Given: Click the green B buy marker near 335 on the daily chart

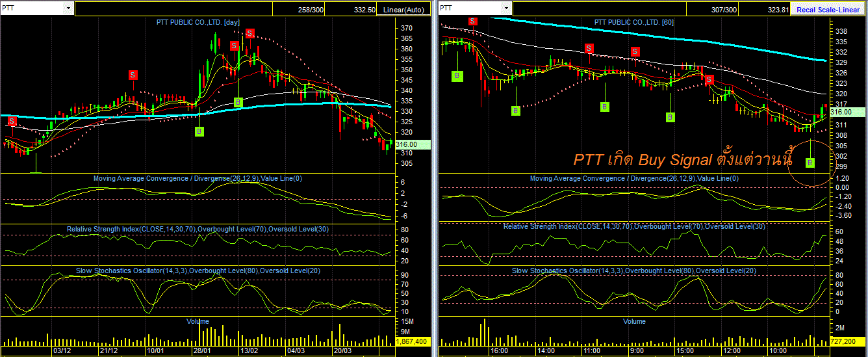Looking at the screenshot, I should click(x=238, y=102).
